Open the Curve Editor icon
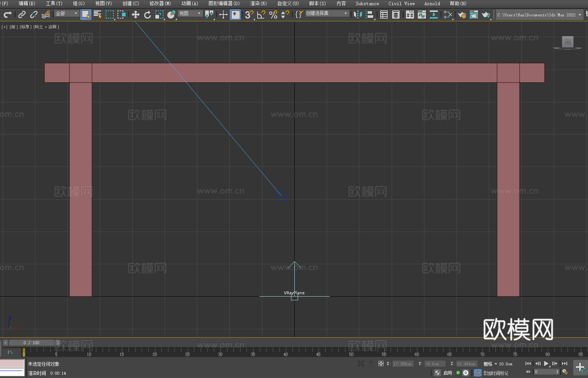Viewport: 588px width, 378px height. 422,14
